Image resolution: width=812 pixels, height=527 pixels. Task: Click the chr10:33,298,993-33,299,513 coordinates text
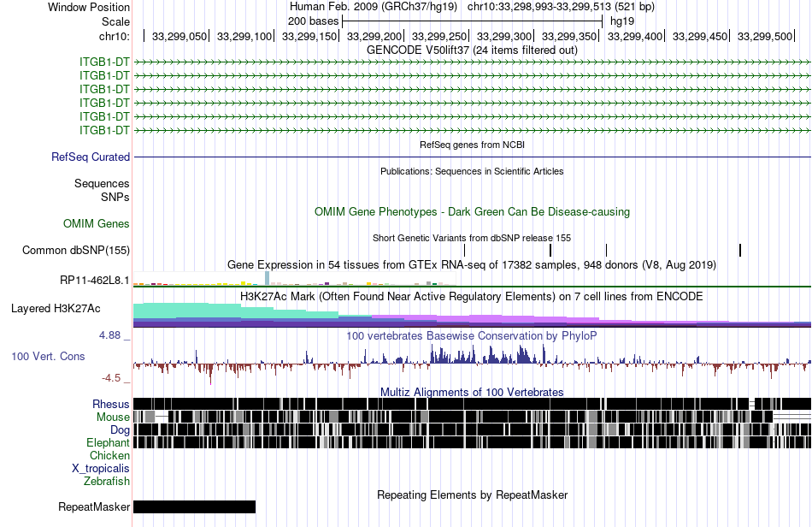coord(539,7)
